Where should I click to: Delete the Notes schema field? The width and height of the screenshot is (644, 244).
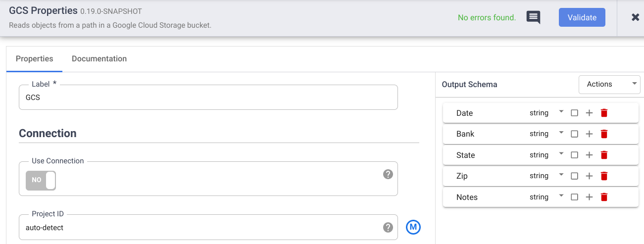(x=604, y=197)
